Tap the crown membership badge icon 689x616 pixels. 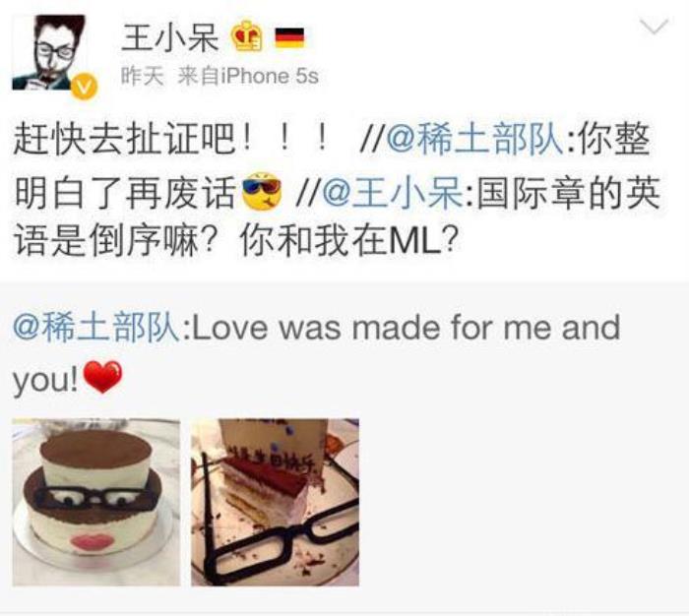247,36
